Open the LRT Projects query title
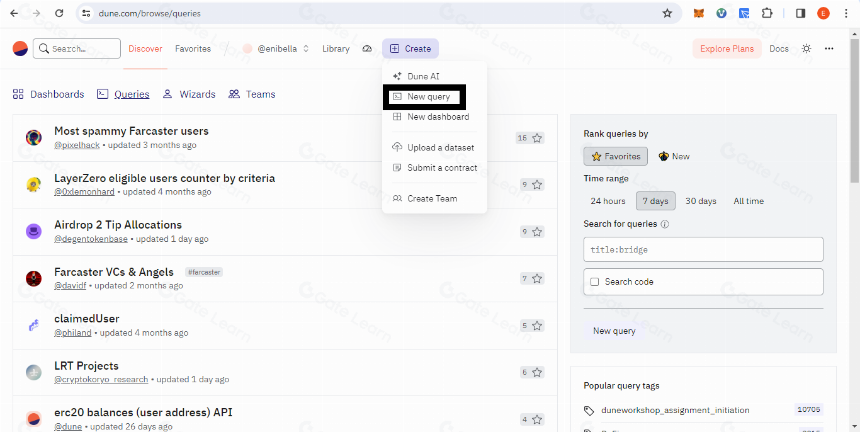The image size is (860, 432). coord(86,366)
